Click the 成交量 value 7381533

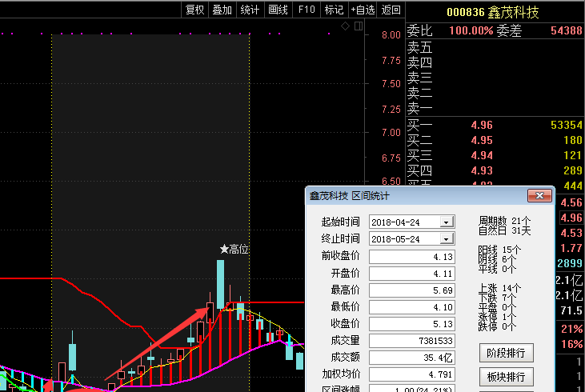(x=412, y=341)
